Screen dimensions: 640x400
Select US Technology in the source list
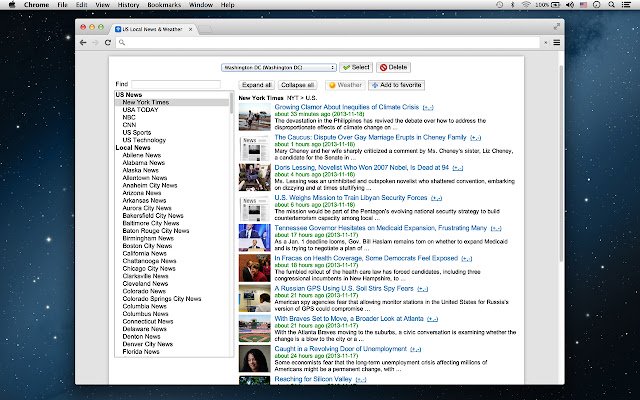pos(144,140)
